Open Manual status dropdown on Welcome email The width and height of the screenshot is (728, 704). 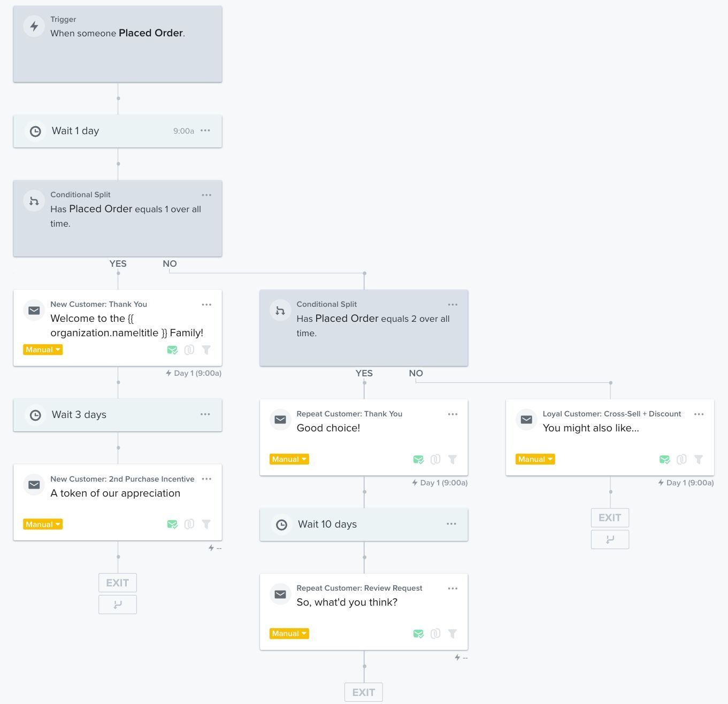43,350
